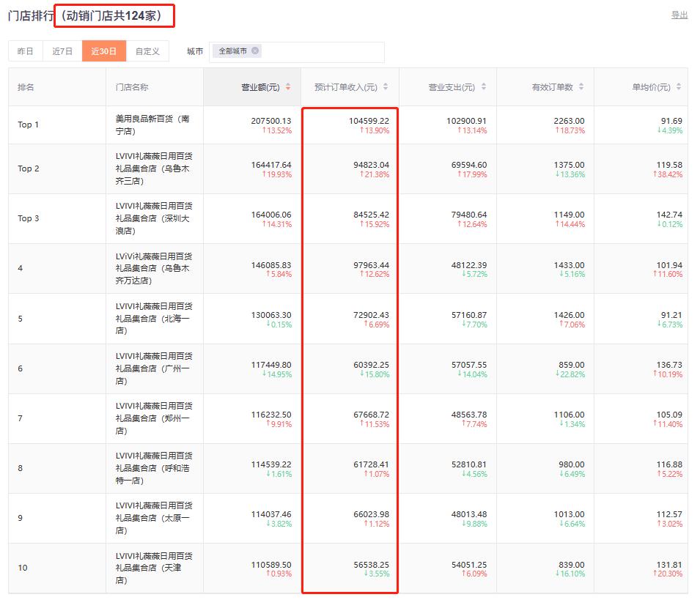
Task: Click revenue value 164006.06
Action: pos(271,215)
